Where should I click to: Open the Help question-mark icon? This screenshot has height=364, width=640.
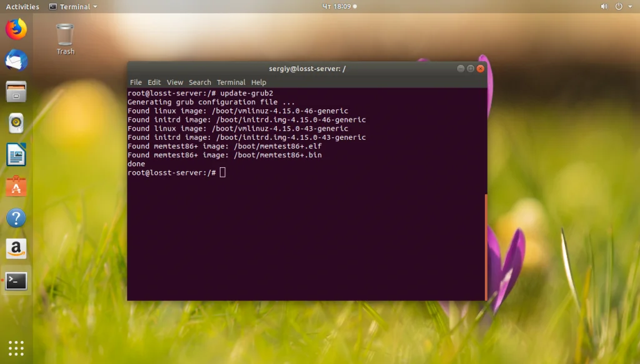(16, 218)
